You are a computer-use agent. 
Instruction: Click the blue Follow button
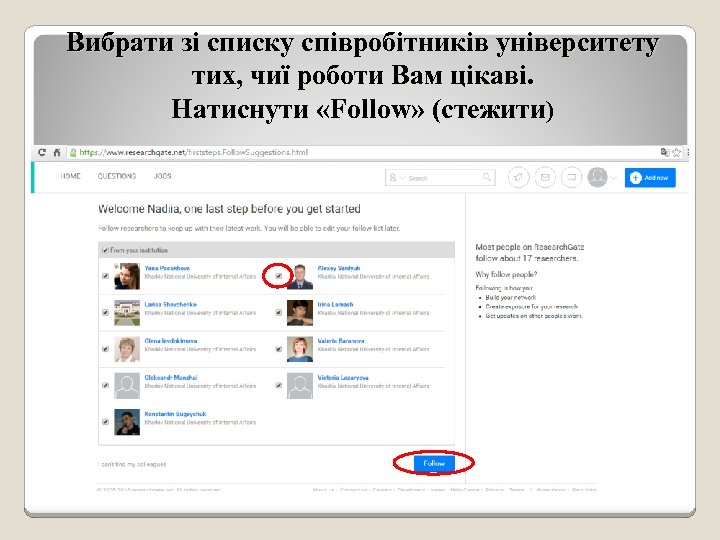click(434, 463)
